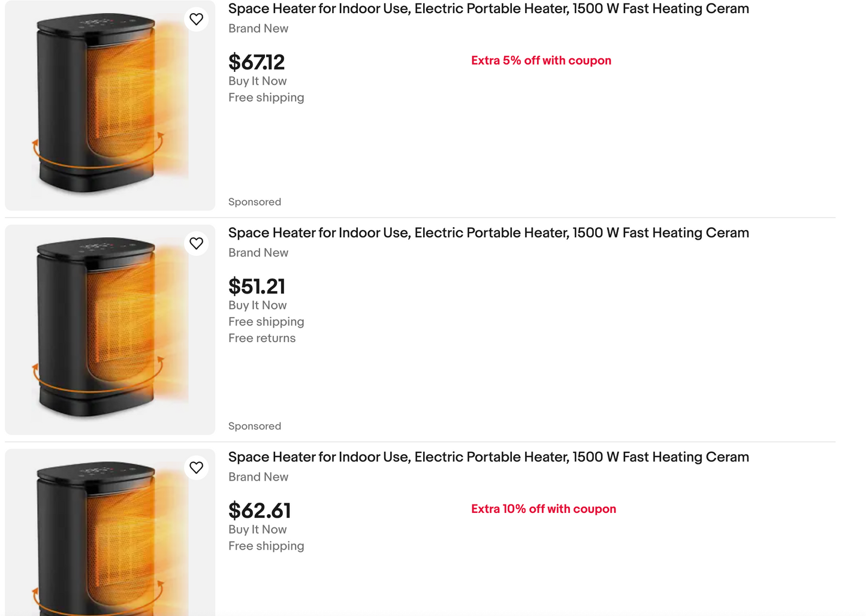Add the $67.12 heater to watchlist

click(196, 19)
